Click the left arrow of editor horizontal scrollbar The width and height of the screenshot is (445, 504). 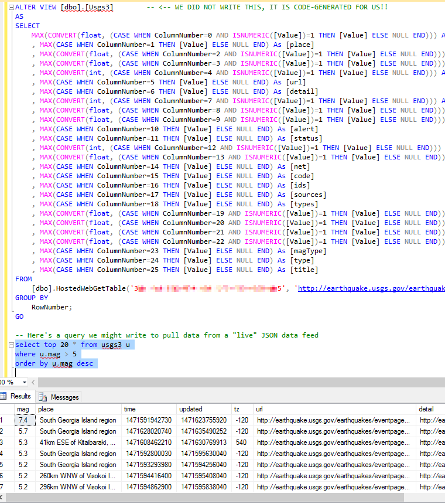[x=33, y=382]
